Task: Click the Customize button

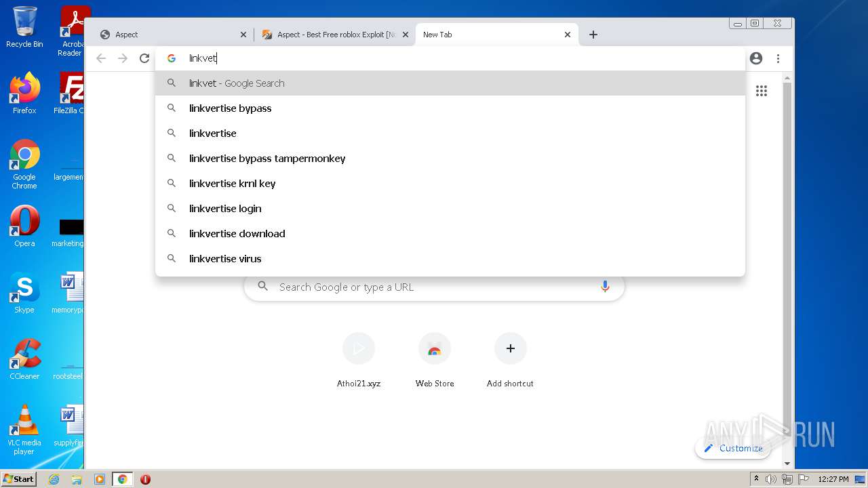Action: pos(733,448)
